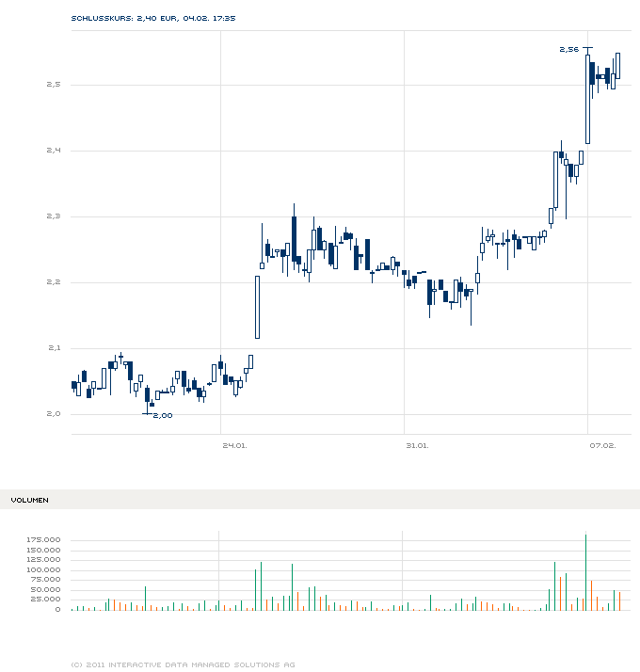The width and height of the screenshot is (640, 672).
Task: Click the 2,1 price axis label
Action: pos(54,348)
